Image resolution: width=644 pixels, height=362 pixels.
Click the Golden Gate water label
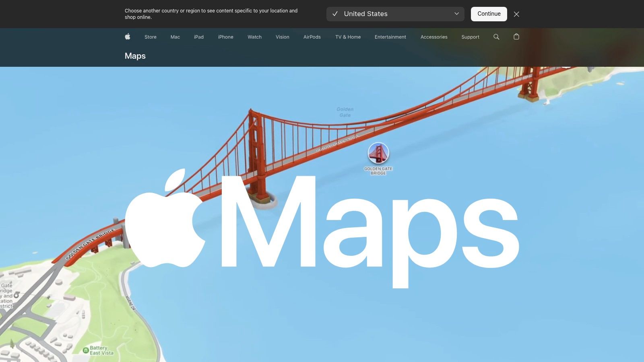click(x=345, y=112)
